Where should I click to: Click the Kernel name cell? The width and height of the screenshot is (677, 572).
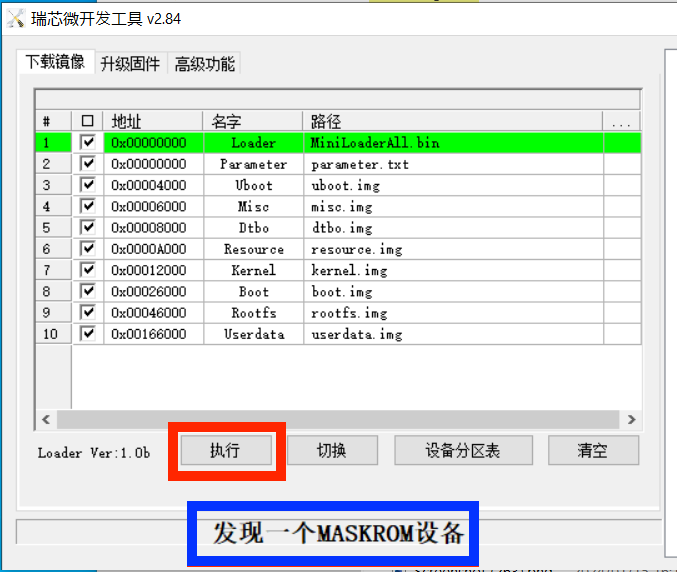[x=253, y=270]
